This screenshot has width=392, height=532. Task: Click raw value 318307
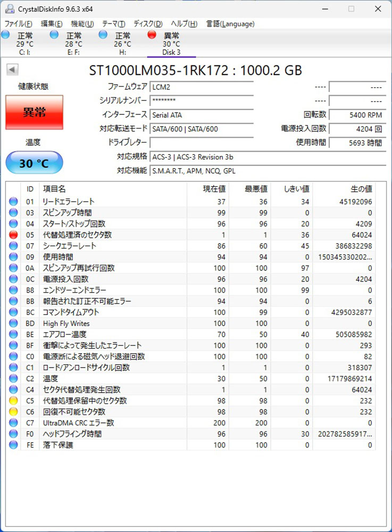pos(360,368)
